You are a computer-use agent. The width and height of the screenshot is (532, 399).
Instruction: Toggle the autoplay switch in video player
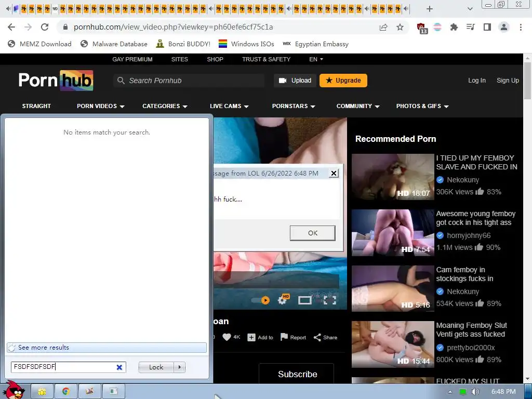click(x=261, y=300)
